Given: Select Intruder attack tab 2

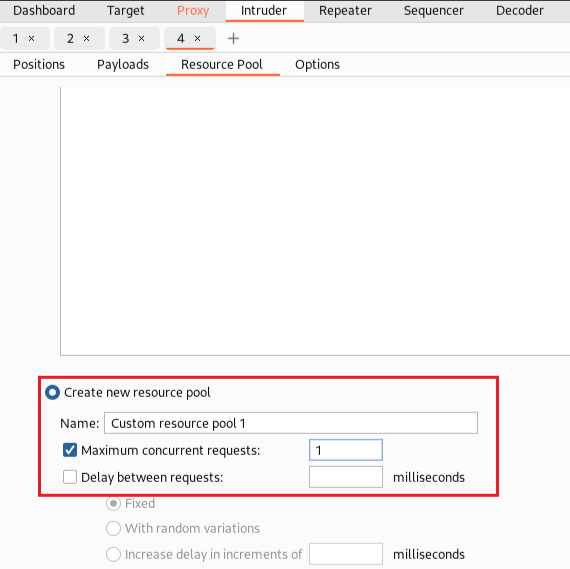Looking at the screenshot, I should click(x=71, y=39).
